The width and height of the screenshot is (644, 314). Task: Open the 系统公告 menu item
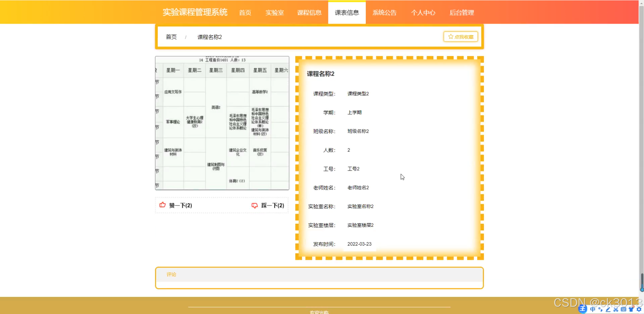(385, 13)
